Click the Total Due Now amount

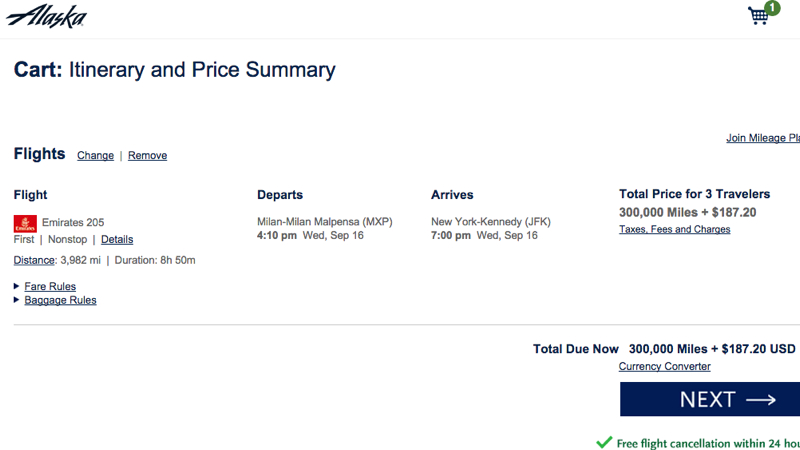click(712, 349)
